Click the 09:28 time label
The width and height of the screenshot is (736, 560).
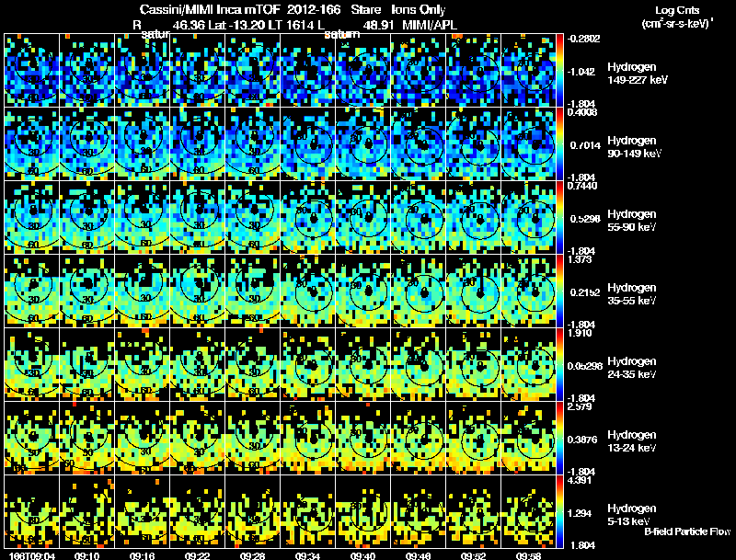(x=252, y=555)
